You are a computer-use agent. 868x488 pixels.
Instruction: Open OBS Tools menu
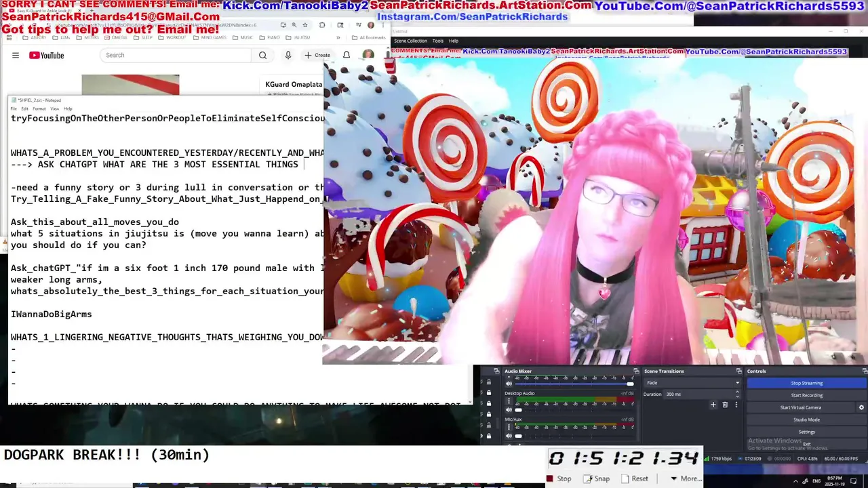(x=438, y=41)
